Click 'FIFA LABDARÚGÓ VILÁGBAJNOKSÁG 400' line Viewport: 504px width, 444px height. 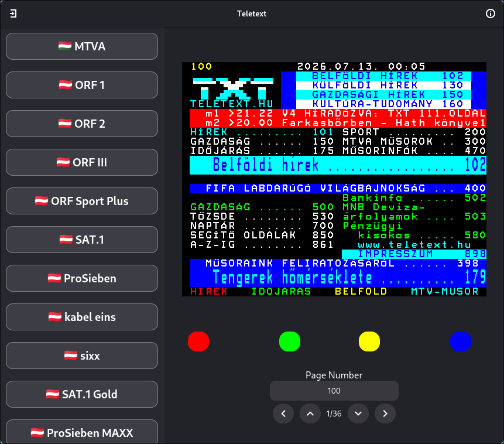pyautogui.click(x=338, y=188)
